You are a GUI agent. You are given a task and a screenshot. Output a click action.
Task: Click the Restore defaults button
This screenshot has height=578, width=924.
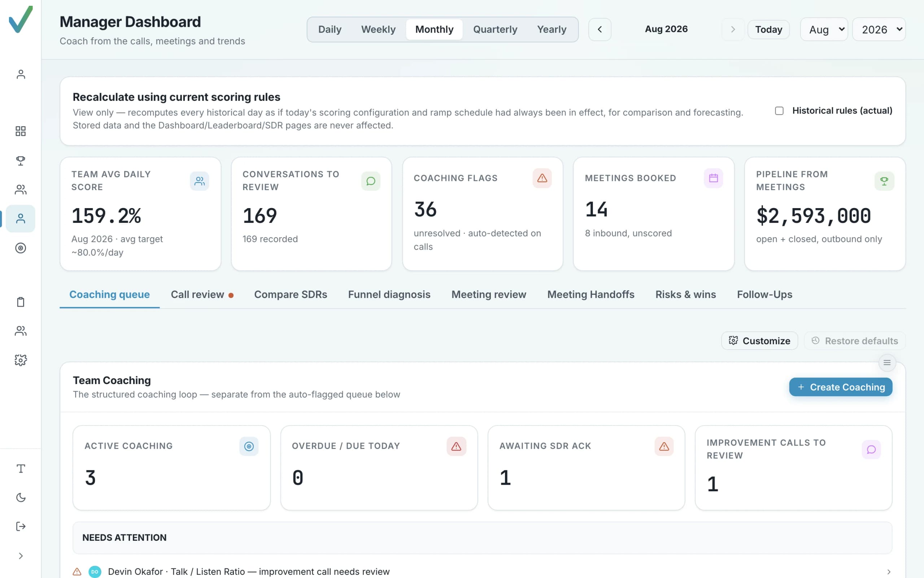coord(854,341)
